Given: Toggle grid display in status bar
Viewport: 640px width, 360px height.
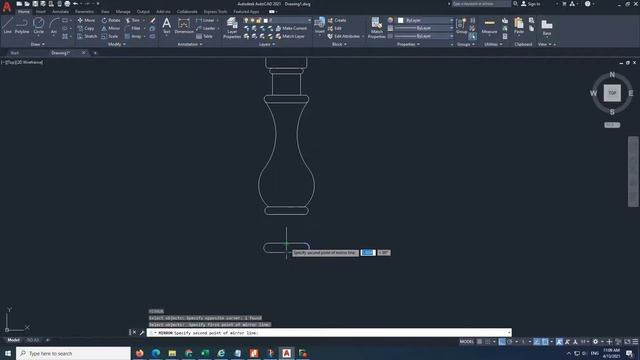Looking at the screenshot, I should [480, 342].
